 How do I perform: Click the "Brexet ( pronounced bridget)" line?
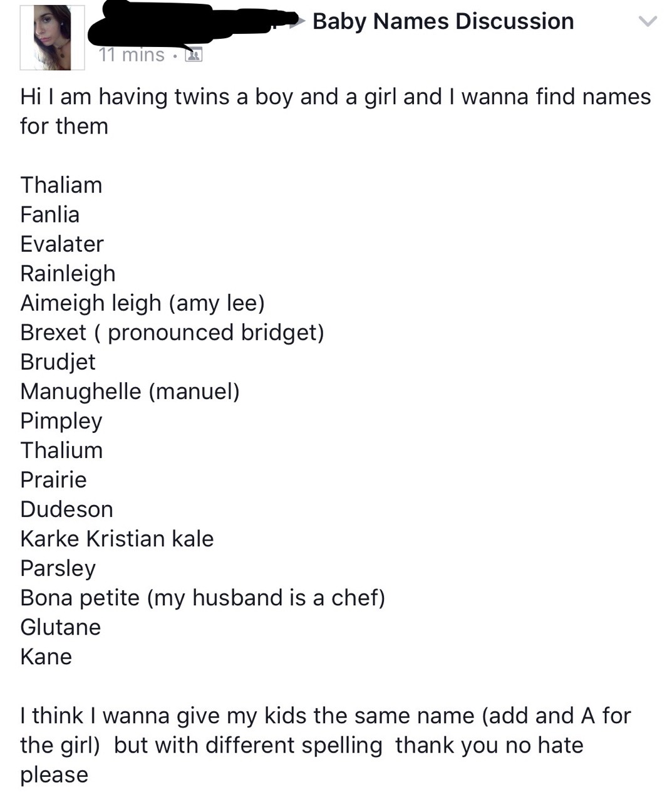coord(172,332)
